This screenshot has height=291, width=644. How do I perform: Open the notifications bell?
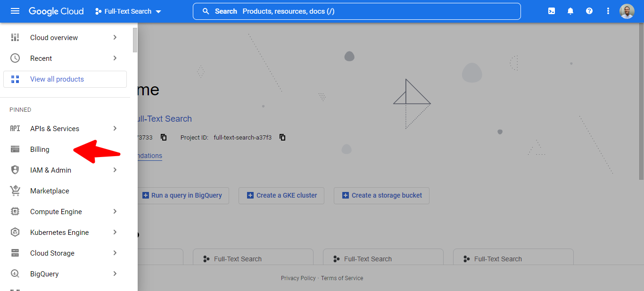[x=570, y=11]
